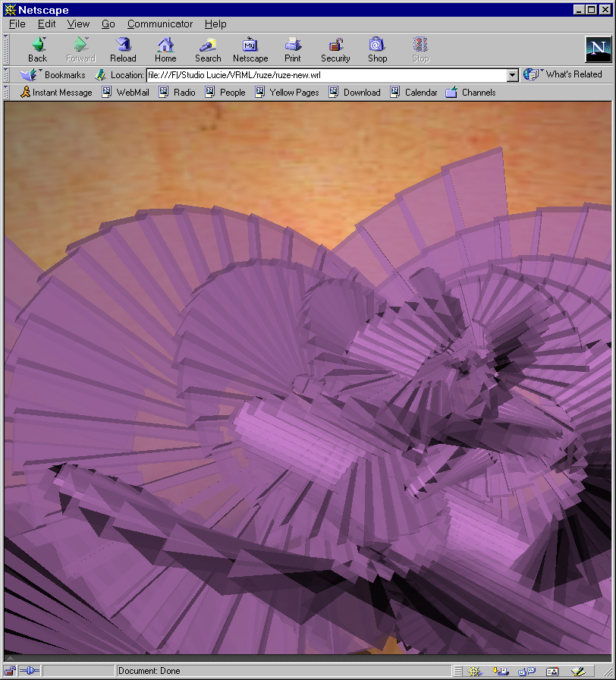Collapse the location toolbar using its grip handle
The height and width of the screenshot is (680, 616).
coord(6,75)
